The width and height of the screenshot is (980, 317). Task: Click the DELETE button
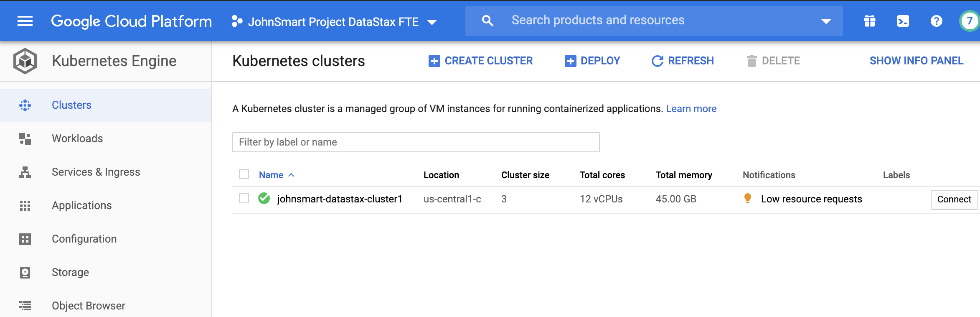773,61
